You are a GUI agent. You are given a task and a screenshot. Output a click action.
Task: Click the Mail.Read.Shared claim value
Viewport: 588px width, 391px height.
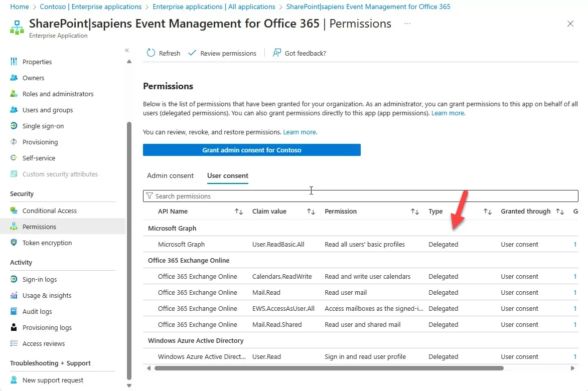pos(277,325)
